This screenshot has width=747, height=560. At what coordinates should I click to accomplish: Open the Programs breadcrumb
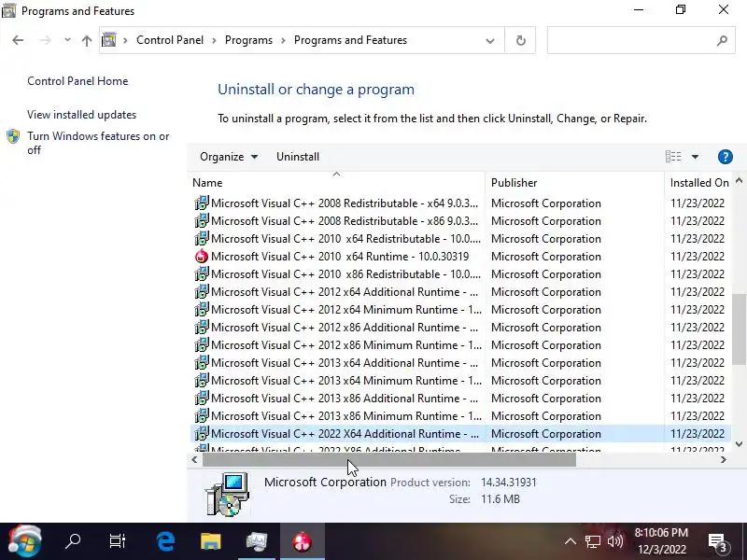coord(248,40)
